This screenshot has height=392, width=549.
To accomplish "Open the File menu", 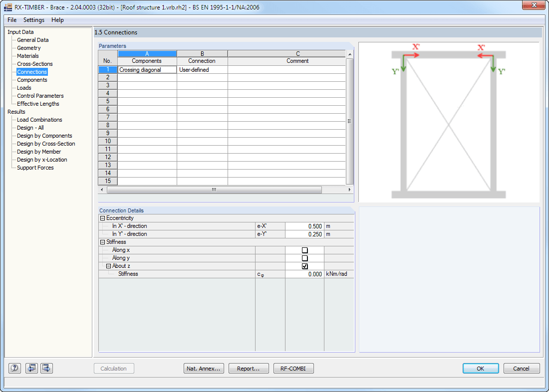I will coord(12,20).
